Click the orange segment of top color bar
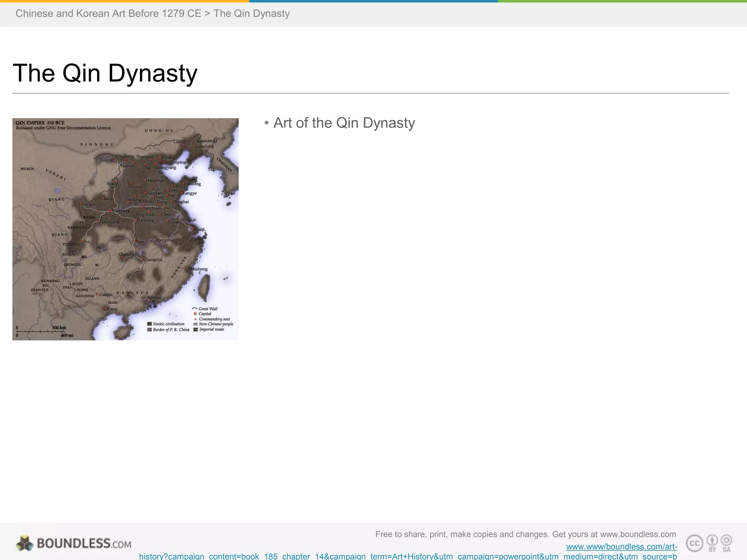This screenshot has width=747, height=560. pos(124,1)
